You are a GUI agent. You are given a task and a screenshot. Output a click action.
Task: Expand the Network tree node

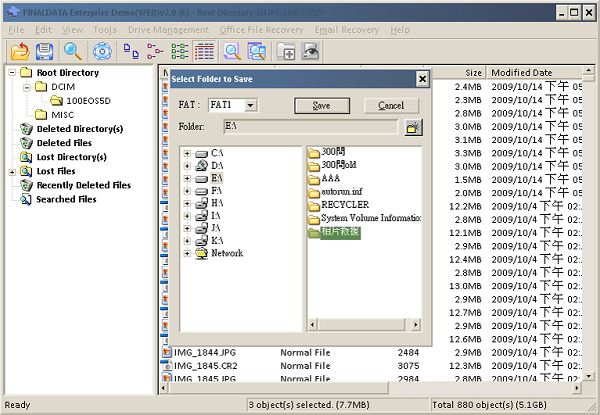tap(187, 253)
